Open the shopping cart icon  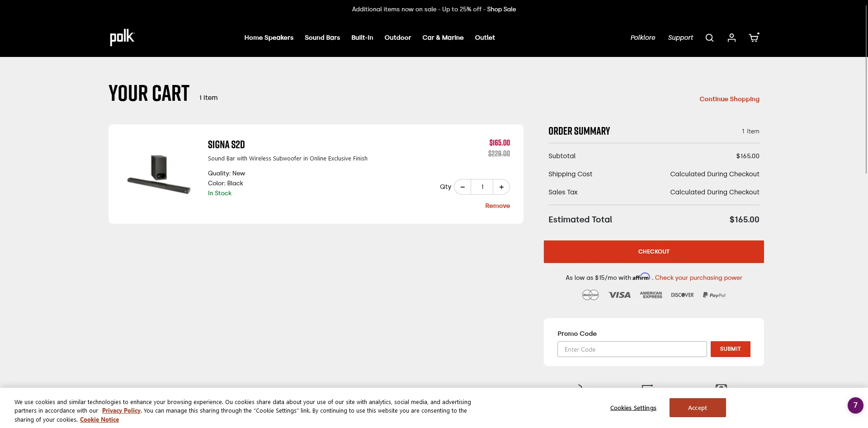(754, 38)
